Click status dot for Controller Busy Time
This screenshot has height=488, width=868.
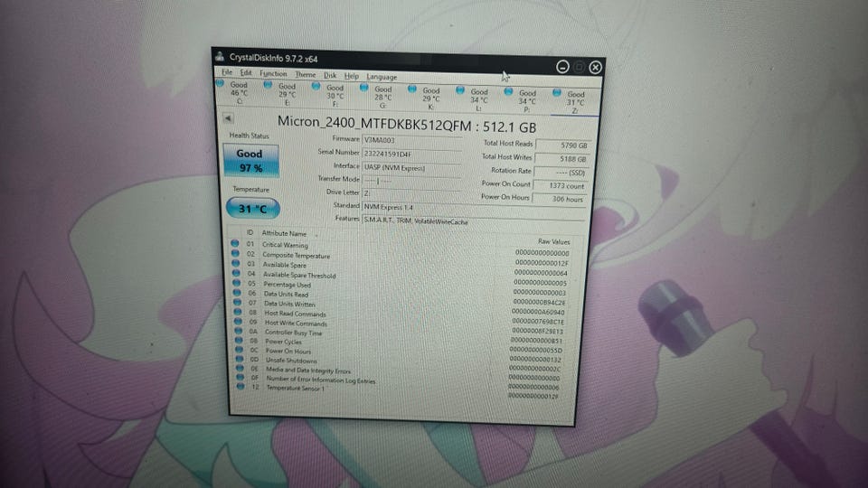coord(239,331)
